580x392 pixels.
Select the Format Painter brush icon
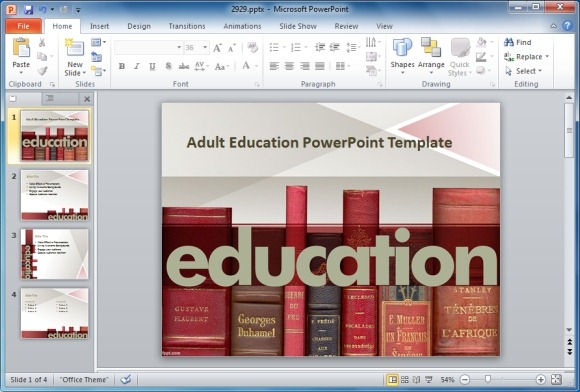tap(43, 71)
